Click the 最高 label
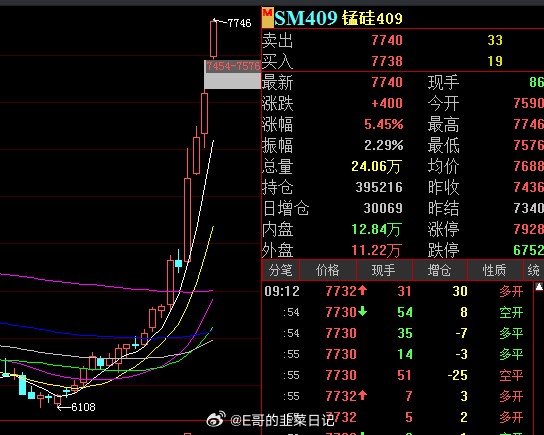Screen dimensions: 544x435 443,124
